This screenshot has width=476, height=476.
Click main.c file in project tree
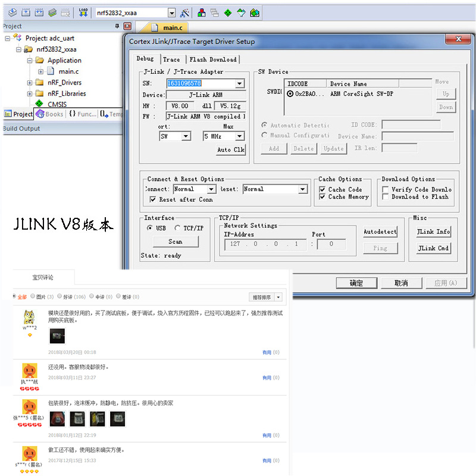(x=68, y=71)
